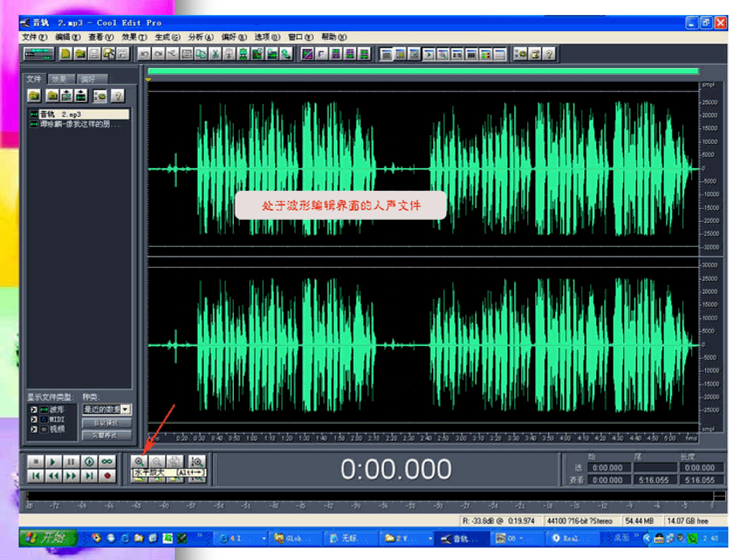Open the 效果 Effects menu
Image resolution: width=747 pixels, height=560 pixels.
134,37
